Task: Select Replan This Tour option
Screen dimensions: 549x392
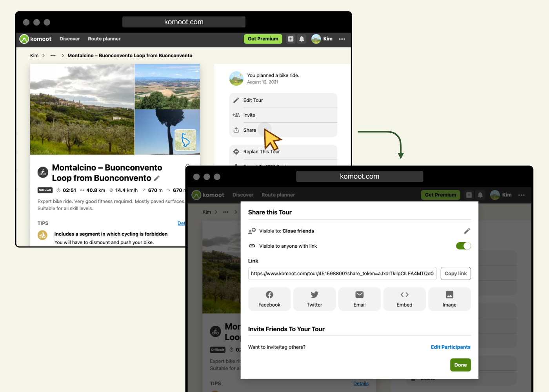Action: click(x=283, y=152)
